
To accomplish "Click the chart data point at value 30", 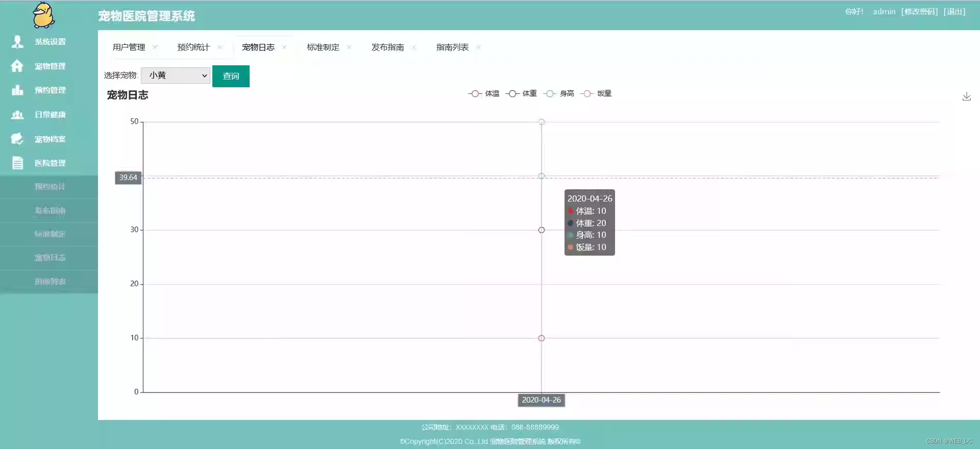I will (x=542, y=230).
